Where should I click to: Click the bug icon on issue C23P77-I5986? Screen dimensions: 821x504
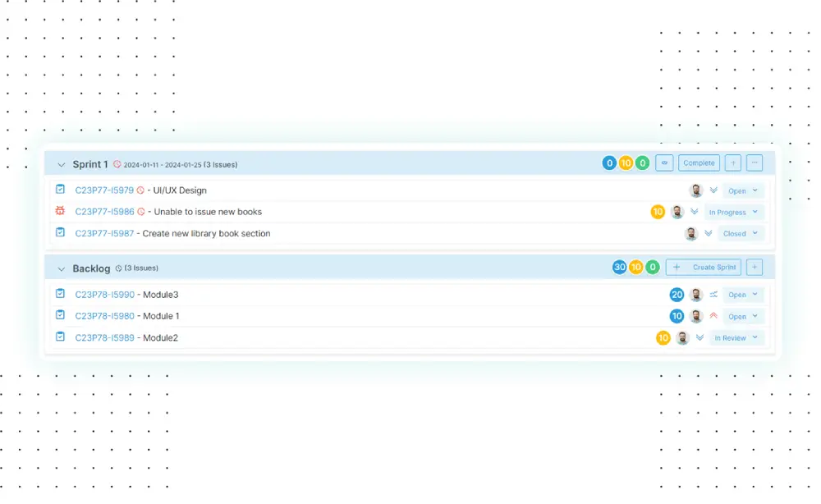[x=60, y=211]
